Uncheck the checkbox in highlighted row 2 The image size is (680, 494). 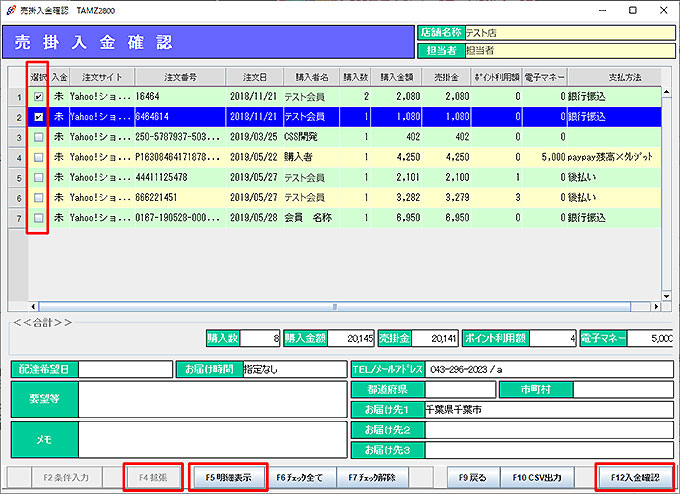pyautogui.click(x=38, y=117)
